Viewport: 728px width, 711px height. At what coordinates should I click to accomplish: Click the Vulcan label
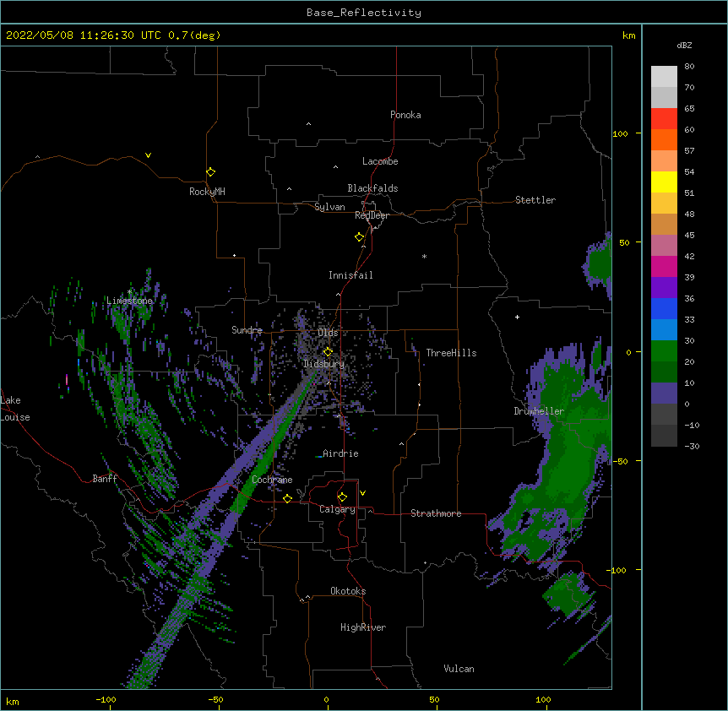(459, 669)
